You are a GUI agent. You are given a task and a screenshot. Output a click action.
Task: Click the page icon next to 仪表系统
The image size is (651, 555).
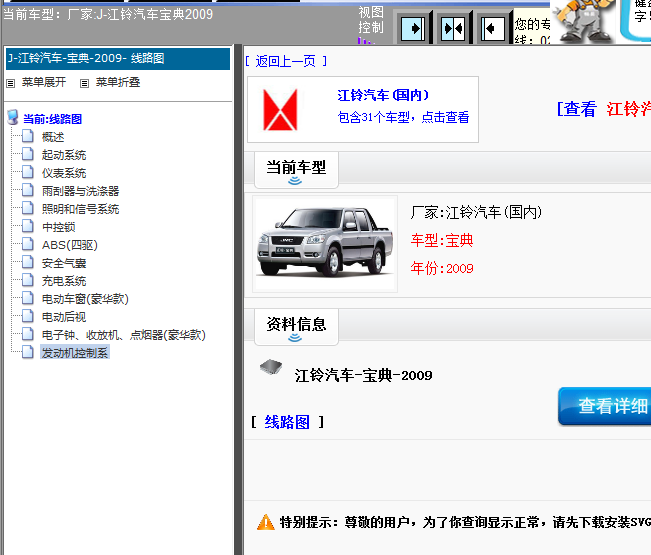coord(28,172)
